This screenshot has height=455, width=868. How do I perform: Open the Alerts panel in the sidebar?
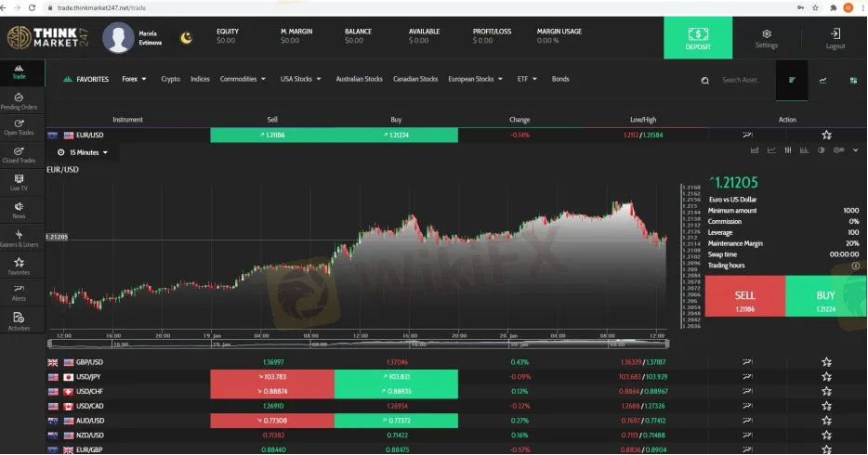(19, 293)
